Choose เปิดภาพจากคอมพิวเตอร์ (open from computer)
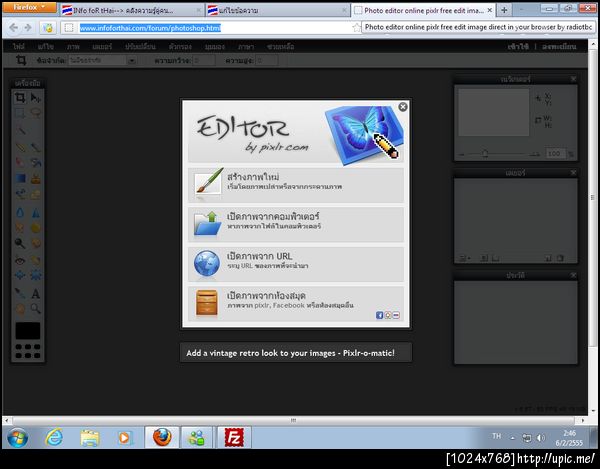The height and width of the screenshot is (469, 600). (x=295, y=224)
